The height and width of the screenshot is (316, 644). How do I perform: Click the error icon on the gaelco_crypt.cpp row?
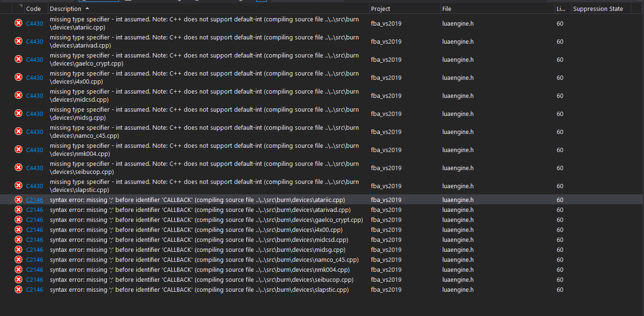[18, 58]
